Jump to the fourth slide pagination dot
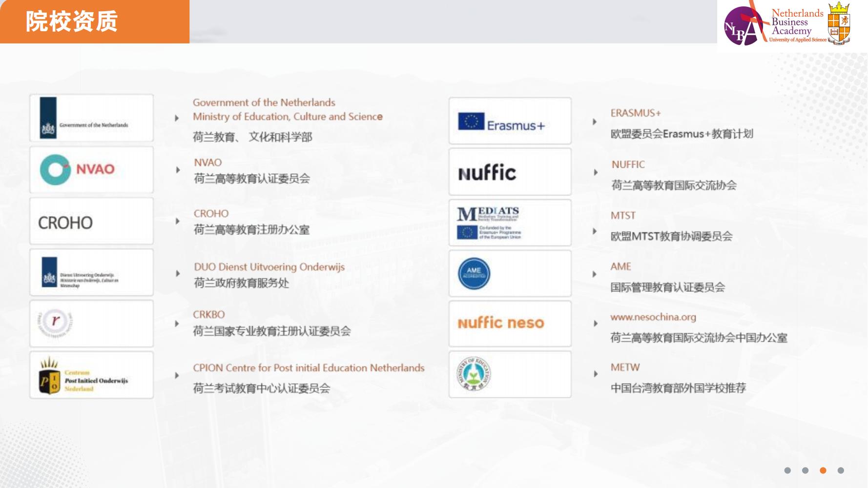Screen dimensions: 868x488 pos(841,470)
